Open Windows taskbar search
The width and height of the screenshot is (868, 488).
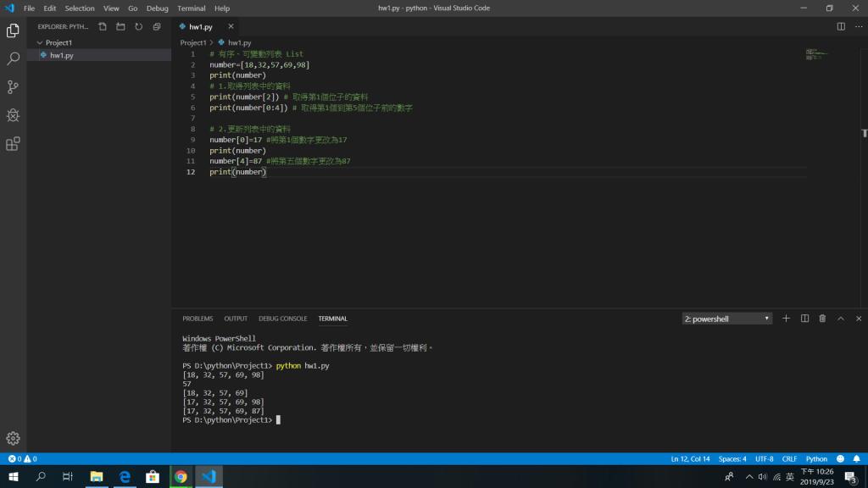(x=41, y=476)
